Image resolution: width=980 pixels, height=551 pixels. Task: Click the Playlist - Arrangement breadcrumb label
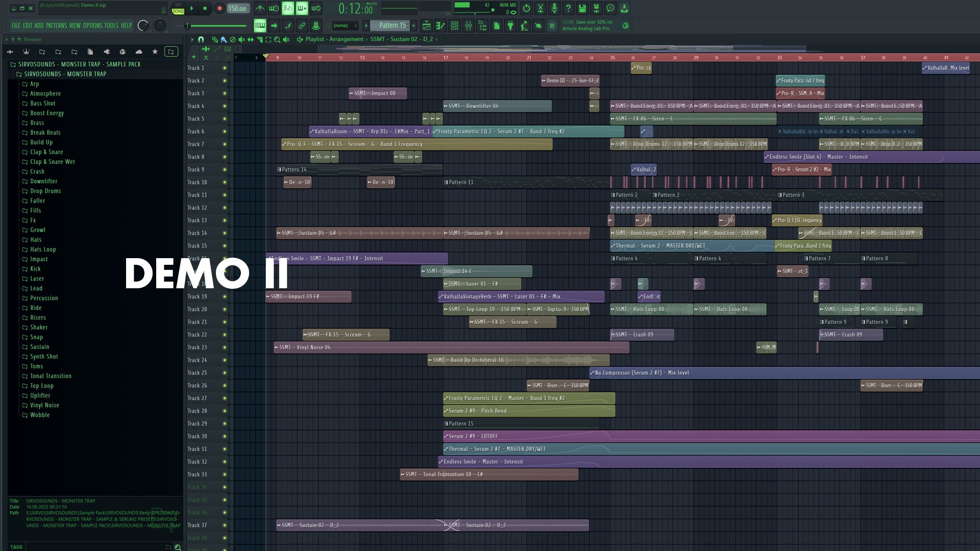click(x=334, y=39)
